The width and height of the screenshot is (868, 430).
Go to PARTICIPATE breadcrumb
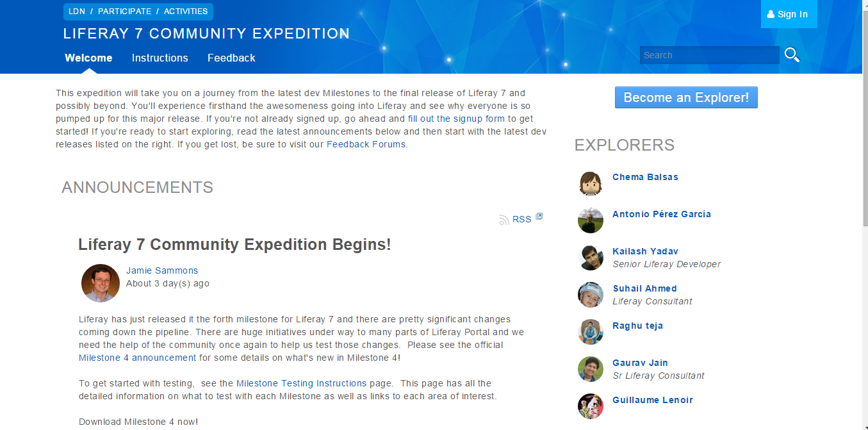(125, 12)
